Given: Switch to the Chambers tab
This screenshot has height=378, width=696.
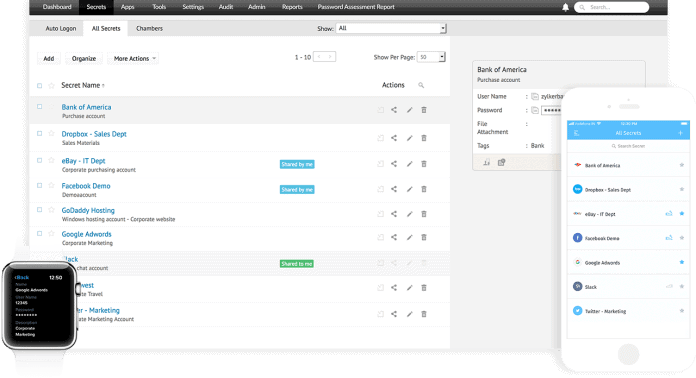Looking at the screenshot, I should tap(149, 28).
